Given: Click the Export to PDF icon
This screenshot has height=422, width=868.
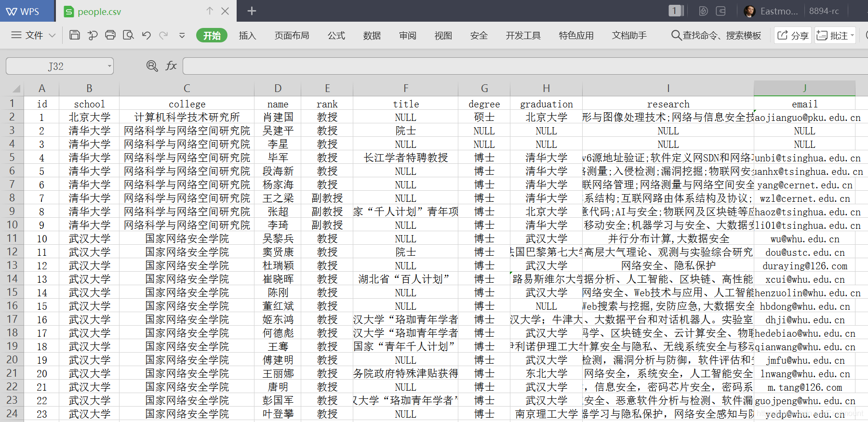Looking at the screenshot, I should click(93, 35).
